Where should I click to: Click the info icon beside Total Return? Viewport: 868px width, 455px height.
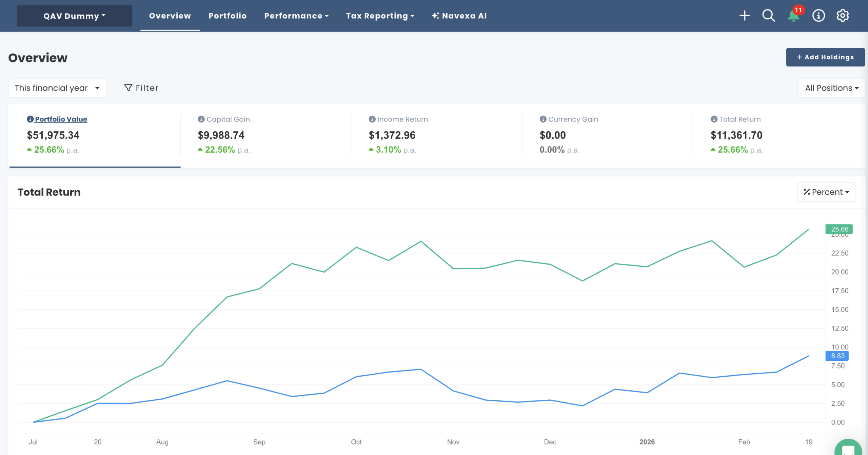[713, 119]
